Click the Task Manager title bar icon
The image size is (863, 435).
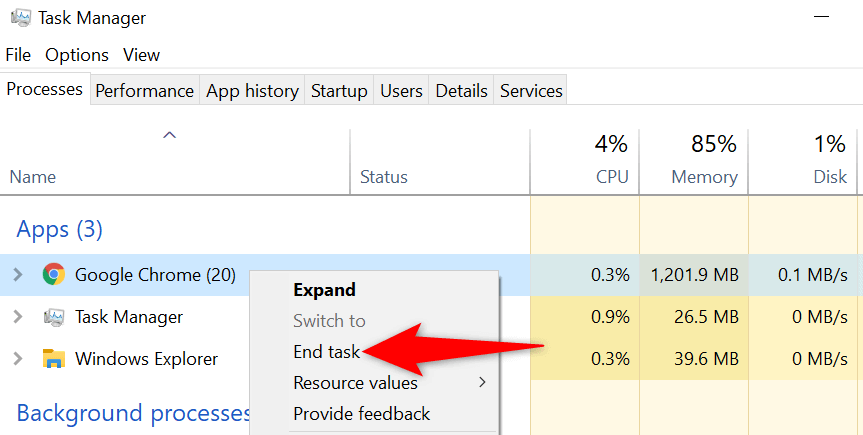pyautogui.click(x=20, y=18)
